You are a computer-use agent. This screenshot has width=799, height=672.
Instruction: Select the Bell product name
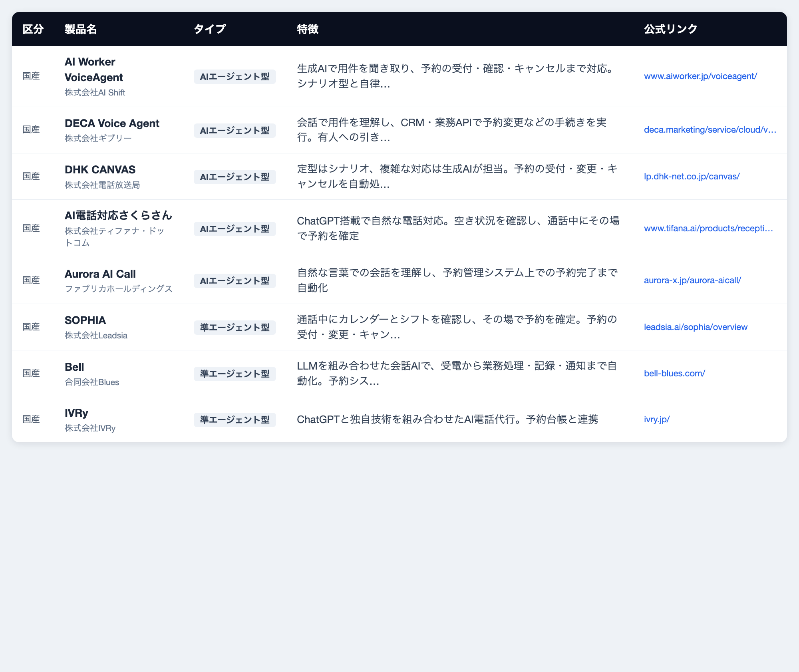(x=74, y=367)
